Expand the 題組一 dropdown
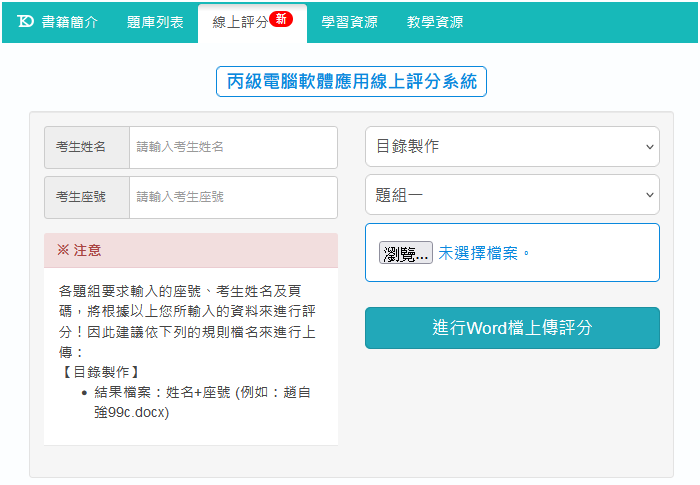Image resolution: width=700 pixels, height=485 pixels. point(512,195)
